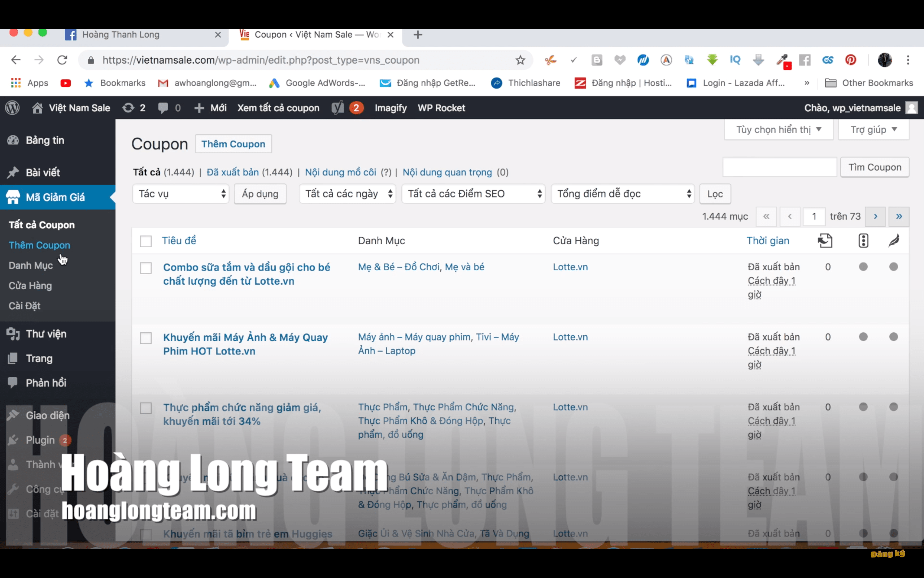Expand the Trợ giúp help panel
924x578 pixels.
pos(873,130)
